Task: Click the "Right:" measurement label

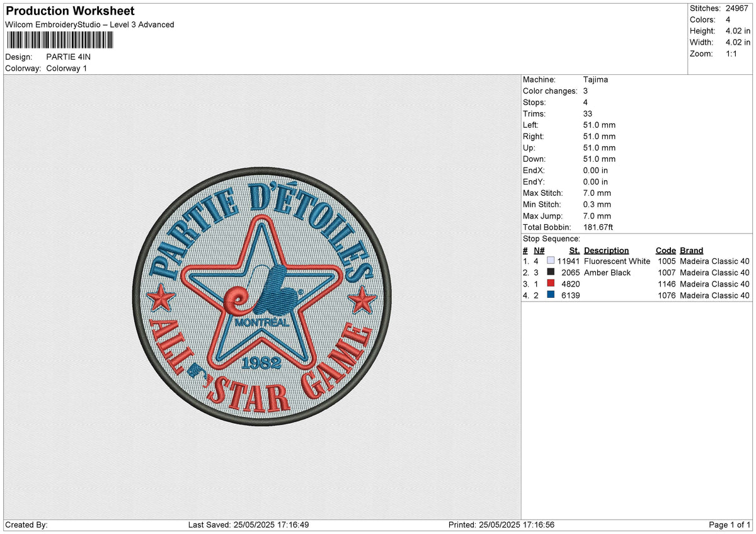Action: pyautogui.click(x=533, y=137)
